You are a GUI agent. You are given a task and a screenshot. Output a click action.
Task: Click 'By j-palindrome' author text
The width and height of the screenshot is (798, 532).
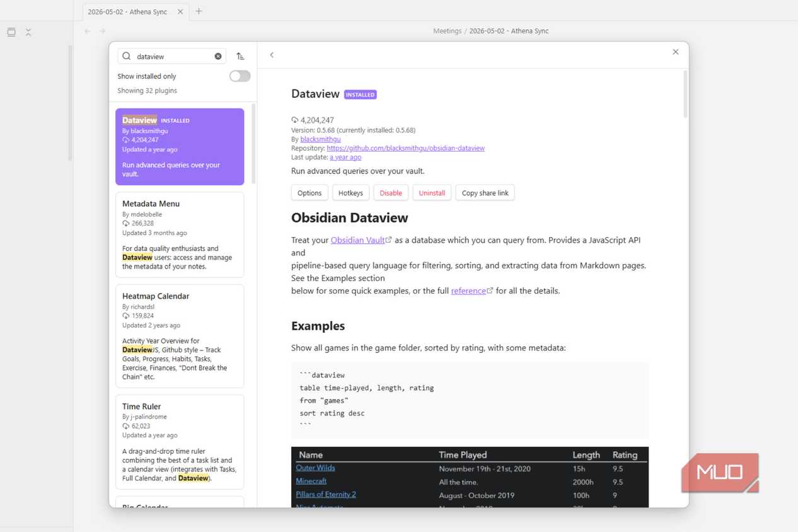click(144, 417)
